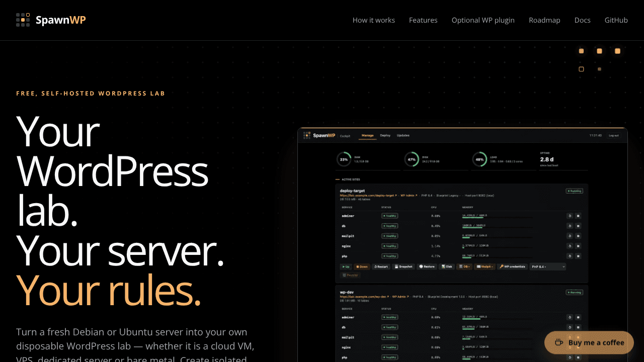
Task: Stop mailpit service in deploy-target
Action: [578, 236]
